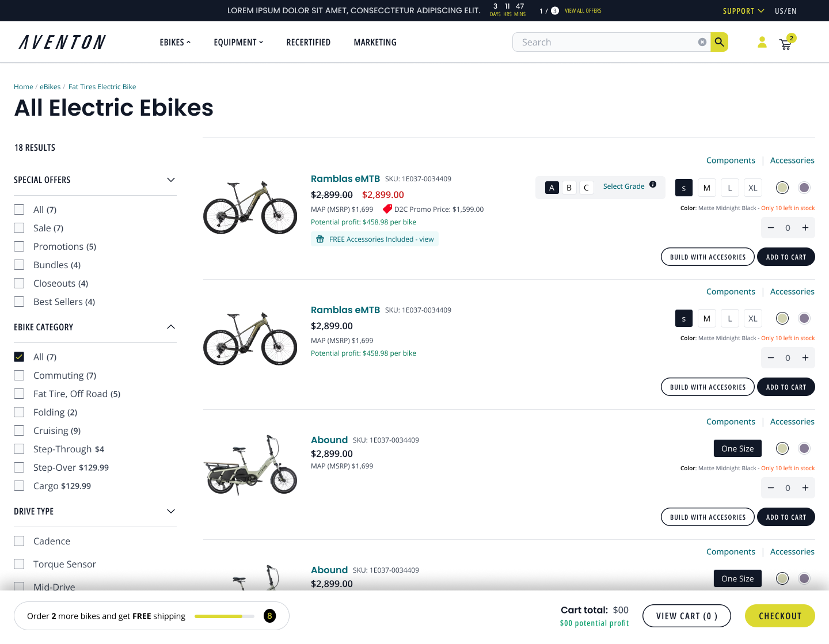Collapse the Ebike Category filter section
This screenshot has height=644, width=829.
(170, 327)
